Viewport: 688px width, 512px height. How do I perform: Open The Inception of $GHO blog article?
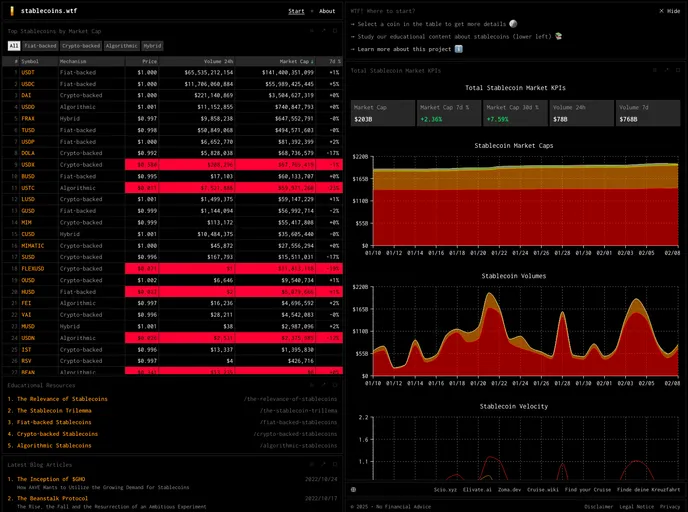51,479
